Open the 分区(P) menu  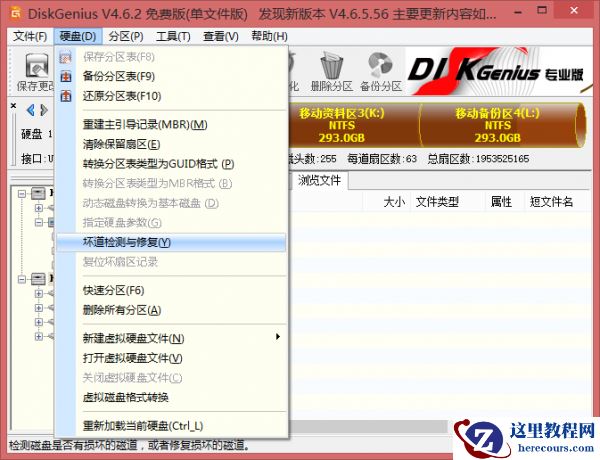(126, 37)
